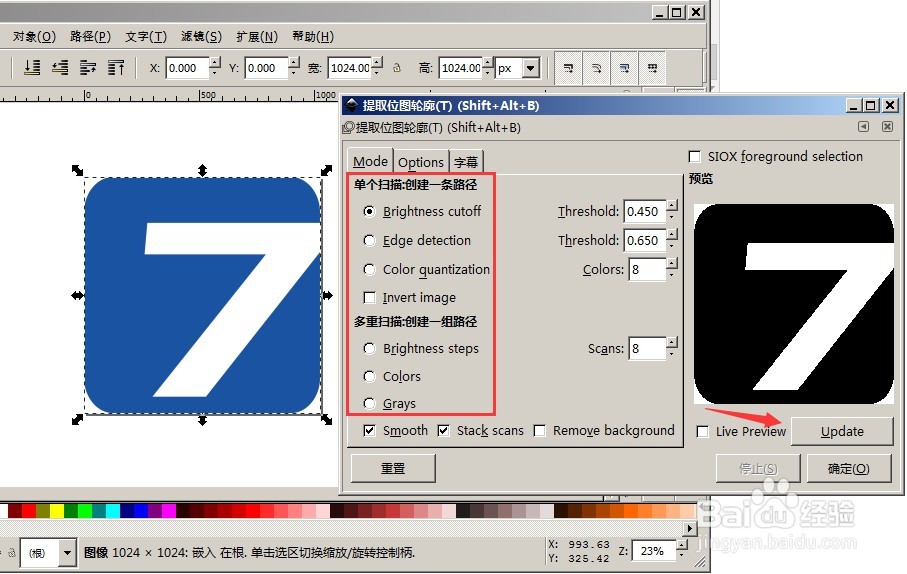This screenshot has height=574, width=907.
Task: Raise selection to top icon
Action: coord(116,68)
